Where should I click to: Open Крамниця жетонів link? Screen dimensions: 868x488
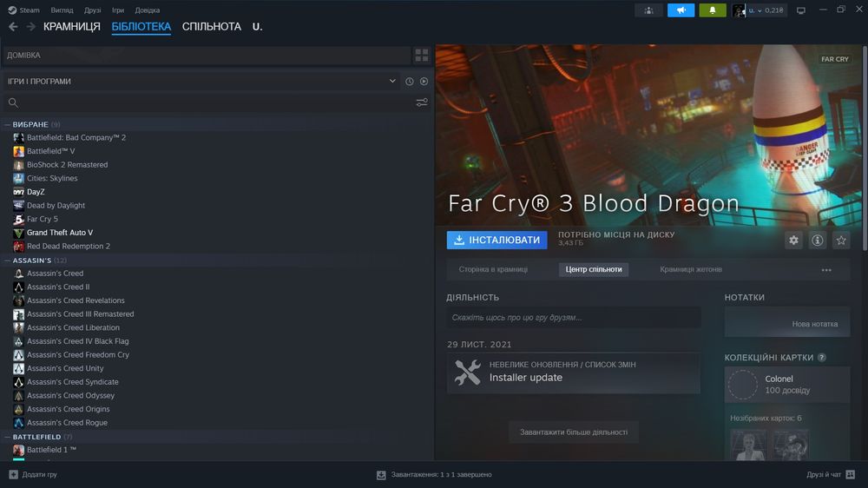tap(691, 270)
